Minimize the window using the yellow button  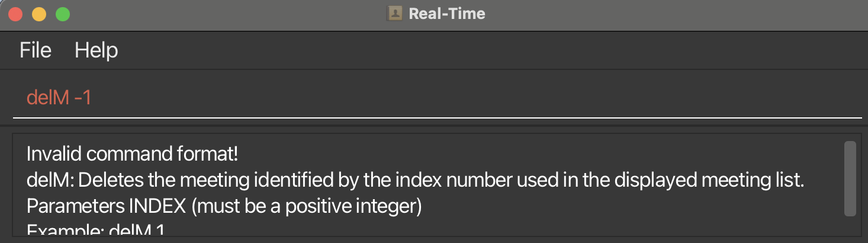tap(39, 14)
